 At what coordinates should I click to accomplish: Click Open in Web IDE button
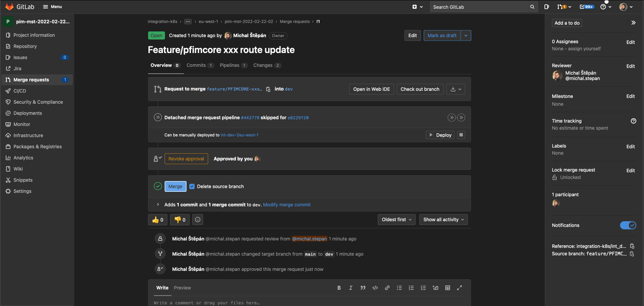pos(371,89)
